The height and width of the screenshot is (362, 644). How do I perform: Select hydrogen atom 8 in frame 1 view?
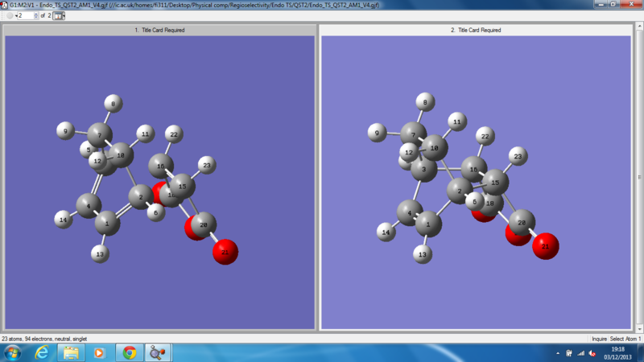tap(114, 104)
